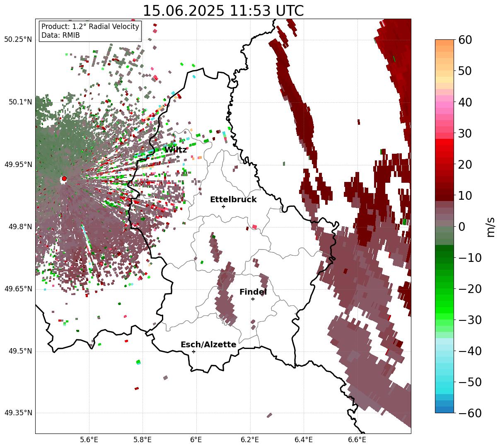Click the colorbar 40 tick label

pos(465,102)
